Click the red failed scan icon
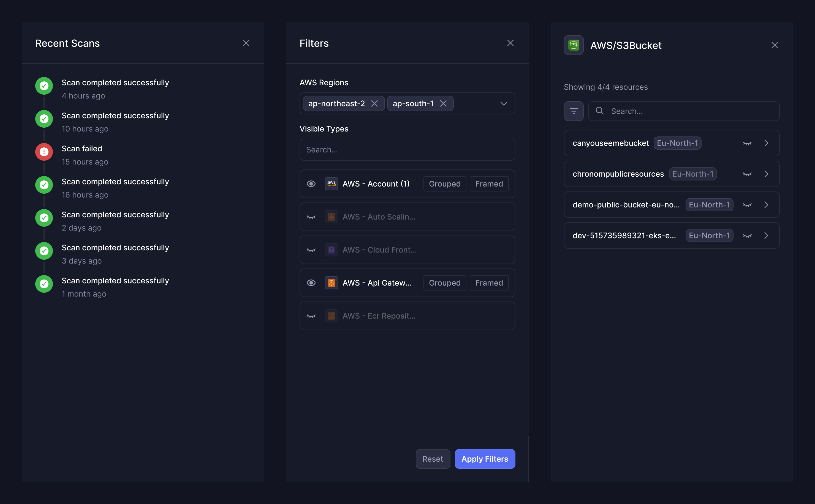Image resolution: width=815 pixels, height=504 pixels. click(x=44, y=152)
